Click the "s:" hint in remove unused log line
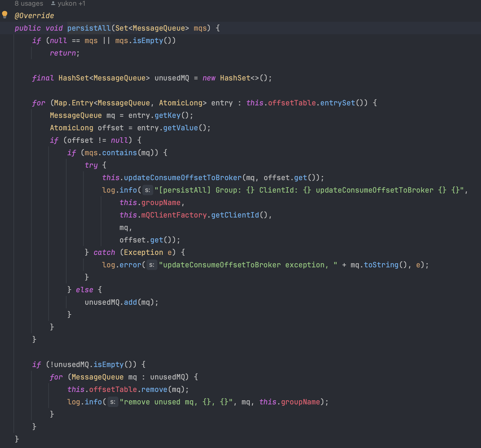 click(113, 402)
